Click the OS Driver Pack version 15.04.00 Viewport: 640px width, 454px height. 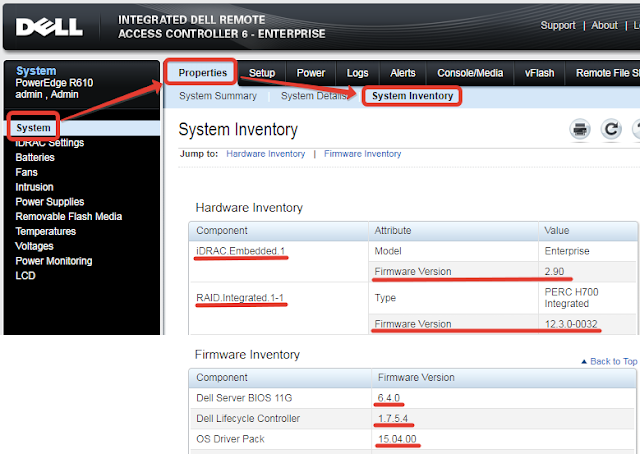(x=397, y=439)
